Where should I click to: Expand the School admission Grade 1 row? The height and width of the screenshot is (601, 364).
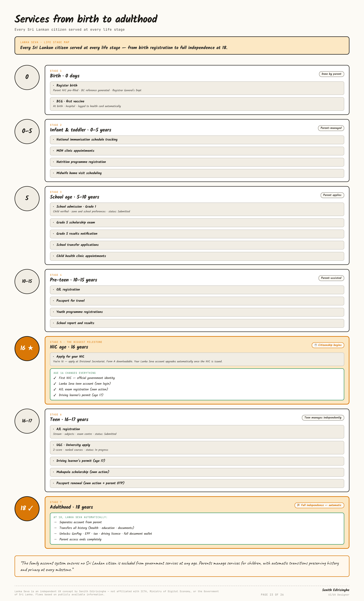coord(197,209)
